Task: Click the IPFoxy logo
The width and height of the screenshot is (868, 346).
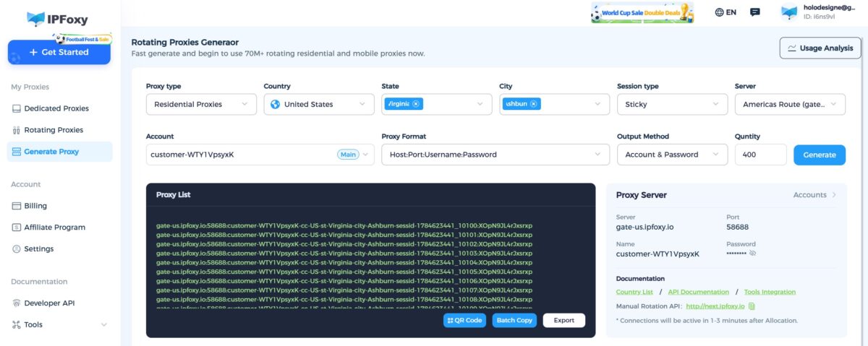Action: click(56, 19)
